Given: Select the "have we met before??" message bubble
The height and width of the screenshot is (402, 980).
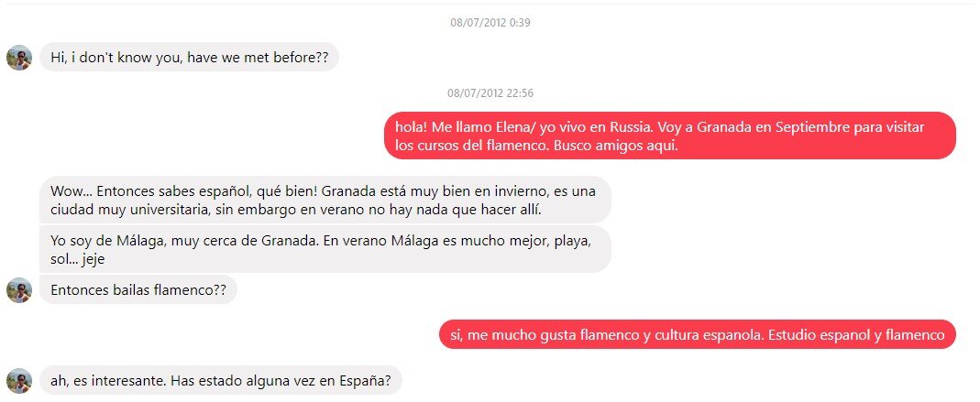Looking at the screenshot, I should tap(190, 58).
